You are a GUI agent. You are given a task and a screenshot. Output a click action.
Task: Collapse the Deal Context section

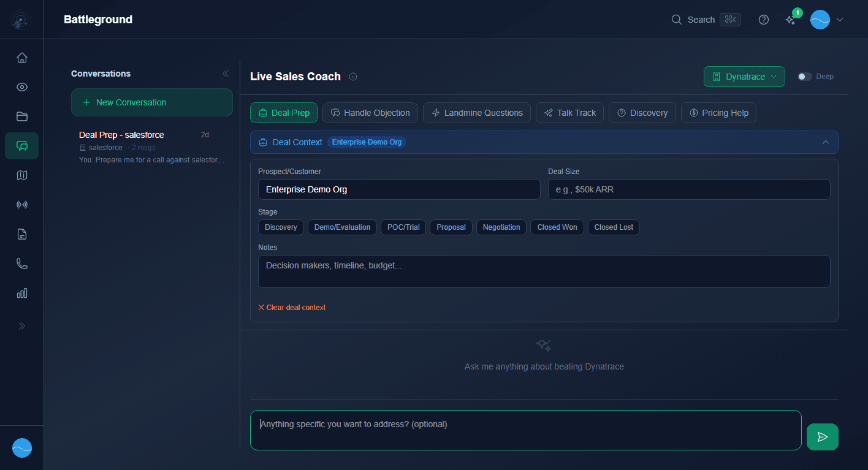[x=825, y=142]
